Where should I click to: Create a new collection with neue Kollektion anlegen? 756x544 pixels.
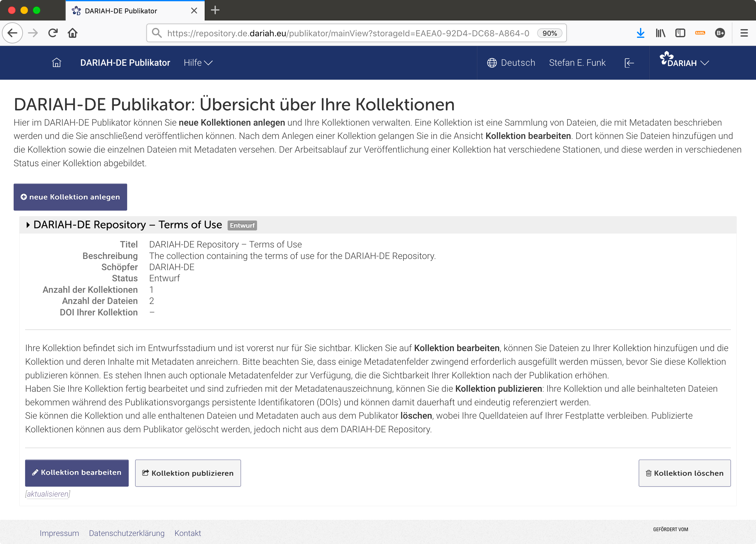coord(70,197)
